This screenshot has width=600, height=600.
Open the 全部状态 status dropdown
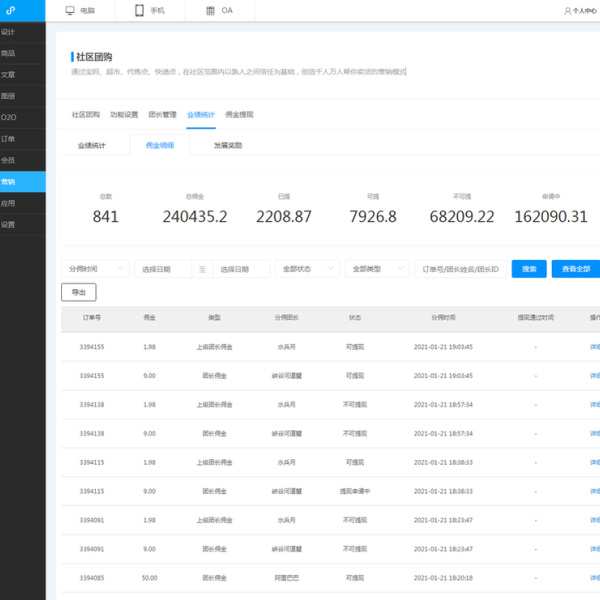coord(306,269)
